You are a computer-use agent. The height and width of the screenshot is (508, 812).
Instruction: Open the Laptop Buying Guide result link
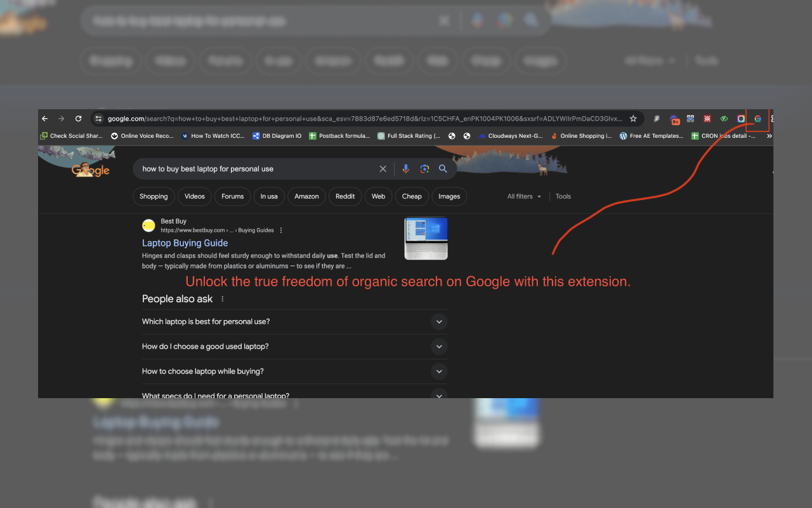[185, 243]
